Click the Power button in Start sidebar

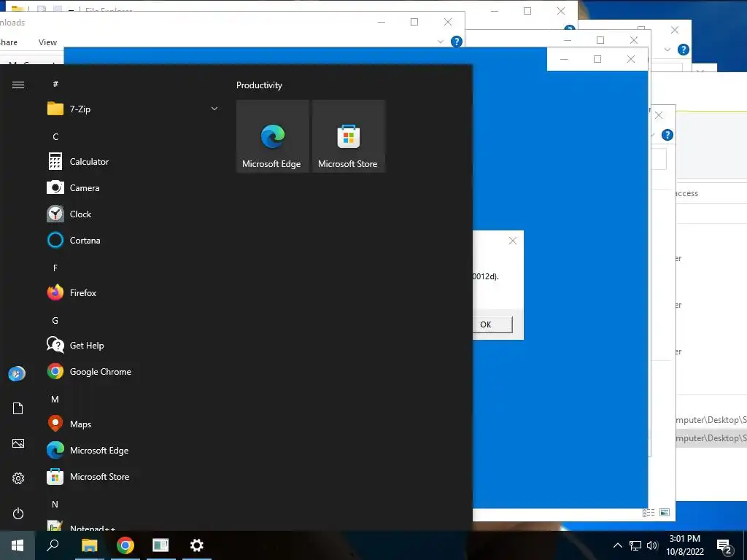click(18, 513)
